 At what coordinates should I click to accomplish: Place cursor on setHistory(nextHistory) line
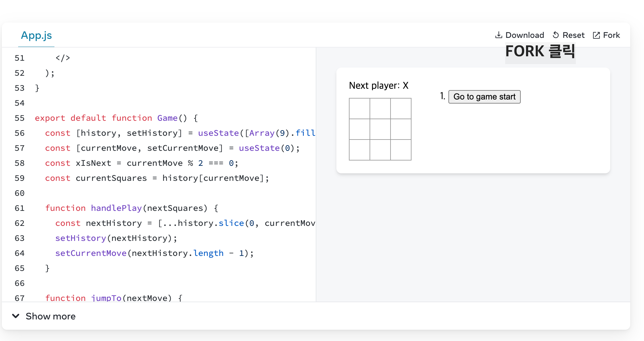116,238
